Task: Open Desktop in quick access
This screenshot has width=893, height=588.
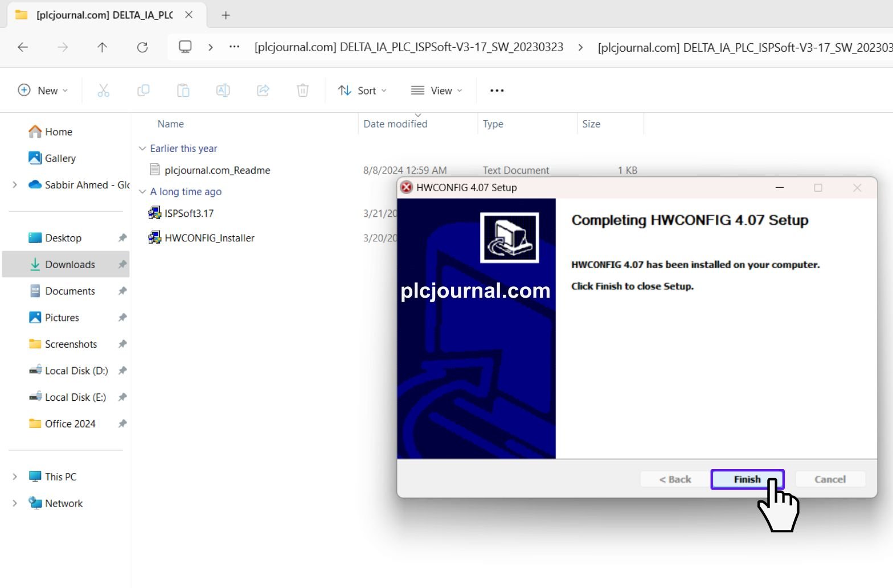Action: click(x=63, y=238)
